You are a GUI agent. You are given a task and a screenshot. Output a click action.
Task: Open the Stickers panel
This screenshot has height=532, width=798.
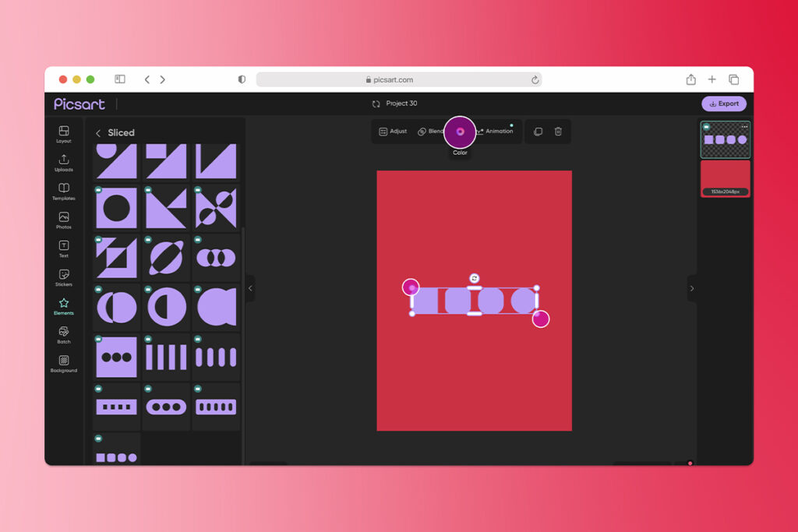(x=64, y=277)
